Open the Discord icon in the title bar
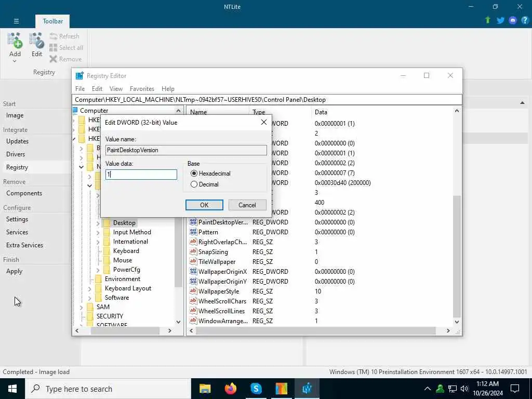532x399 pixels. pyautogui.click(x=513, y=20)
